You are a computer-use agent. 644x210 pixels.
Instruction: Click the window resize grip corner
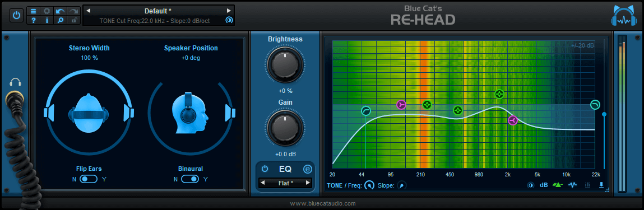[x=608, y=190]
